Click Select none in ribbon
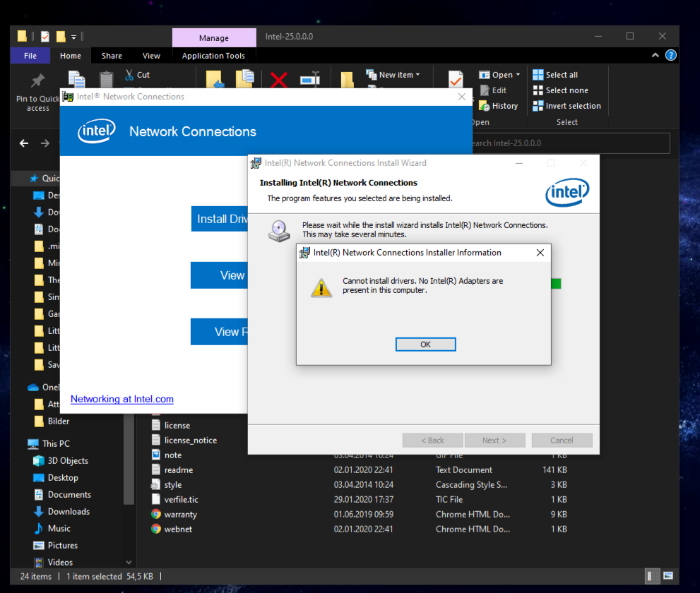The height and width of the screenshot is (593, 700). tap(561, 90)
